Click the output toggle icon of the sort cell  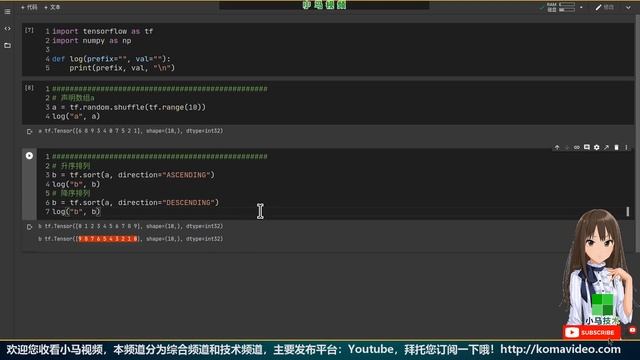tap(29, 227)
